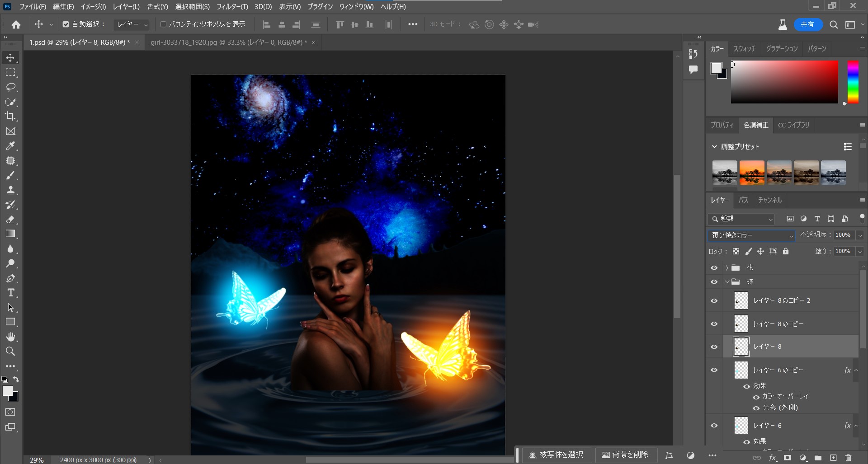Select the レイヤー 8のコピー layer row
Image resolution: width=868 pixels, height=464 pixels.
[x=790, y=323]
